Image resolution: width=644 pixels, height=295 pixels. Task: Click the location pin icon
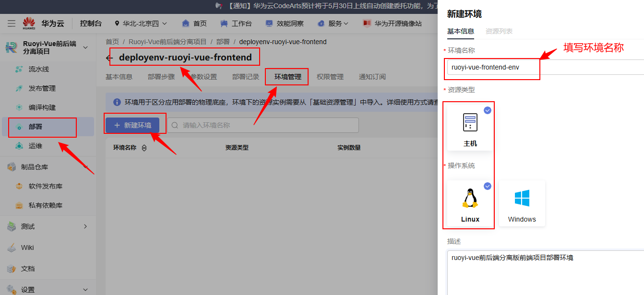pyautogui.click(x=117, y=23)
